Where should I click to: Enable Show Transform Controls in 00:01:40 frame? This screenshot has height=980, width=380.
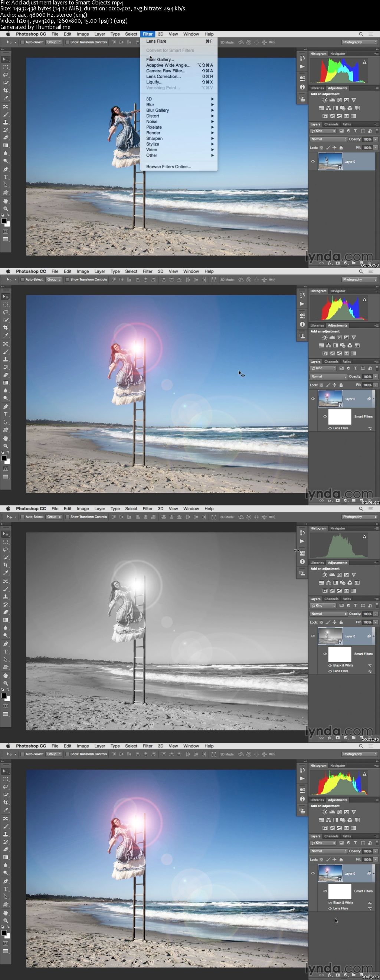coord(68,280)
